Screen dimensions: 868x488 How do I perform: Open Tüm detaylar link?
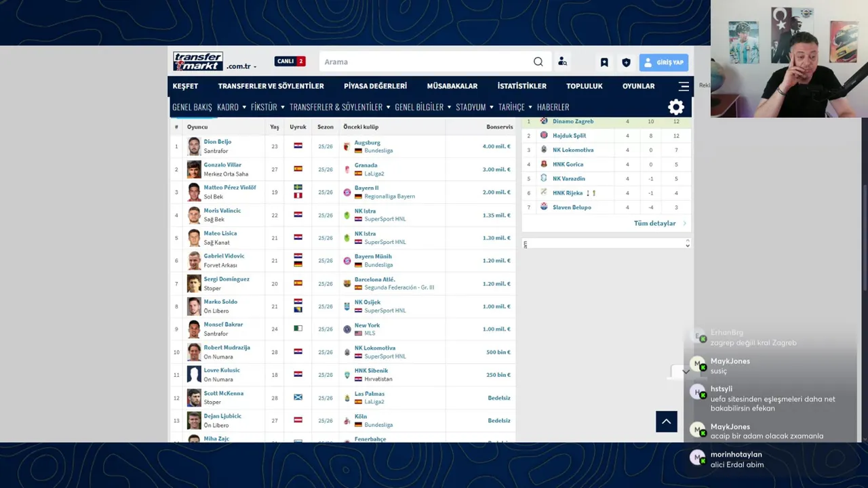pyautogui.click(x=655, y=223)
